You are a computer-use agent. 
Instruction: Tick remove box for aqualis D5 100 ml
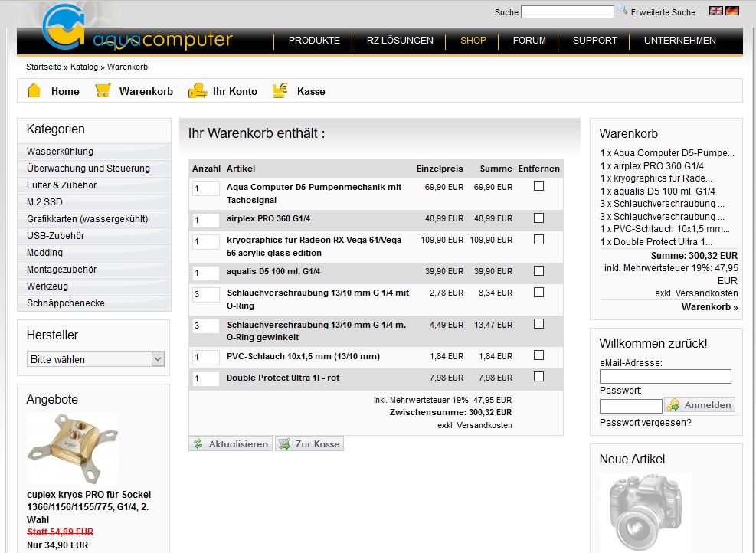coord(539,271)
